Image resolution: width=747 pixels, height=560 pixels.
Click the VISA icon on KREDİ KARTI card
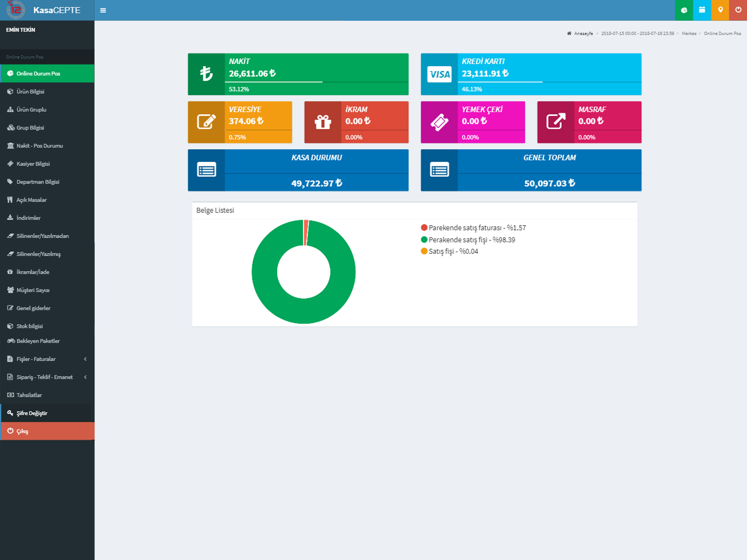439,74
